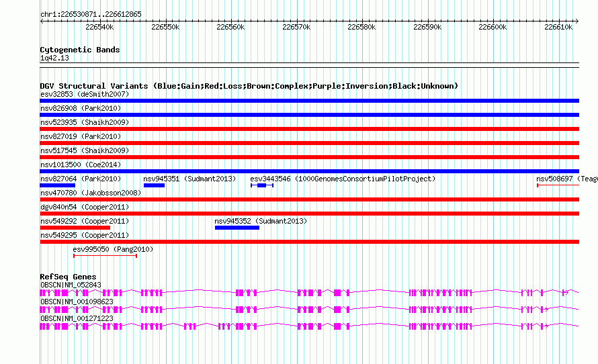This screenshot has height=364, width=598.
Task: Open variant nsv827064 (Park2010) label
Action: [81, 179]
